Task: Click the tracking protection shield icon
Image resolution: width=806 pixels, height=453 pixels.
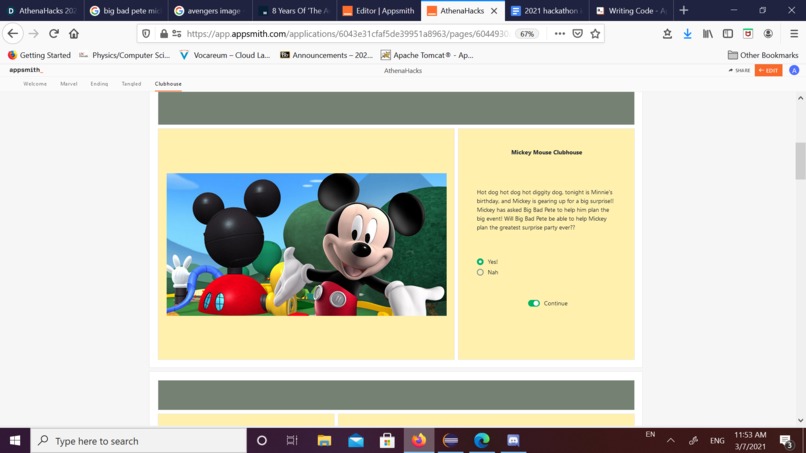Action: (x=146, y=34)
